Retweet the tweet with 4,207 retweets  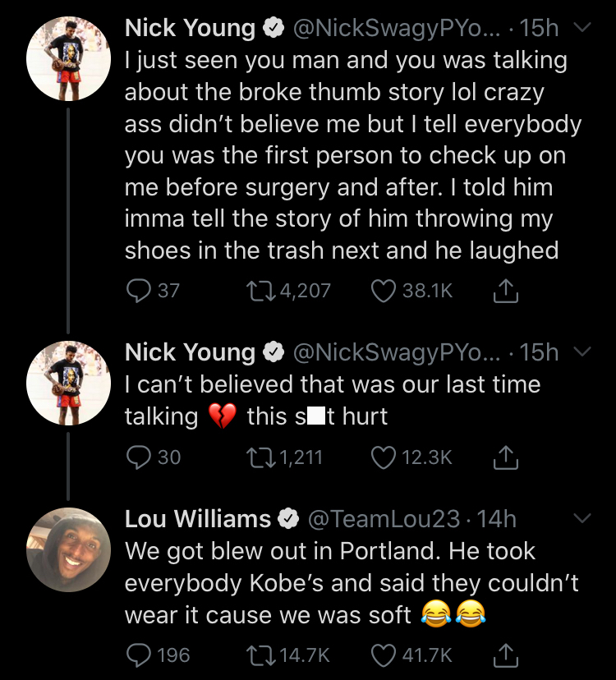pyautogui.click(x=260, y=291)
